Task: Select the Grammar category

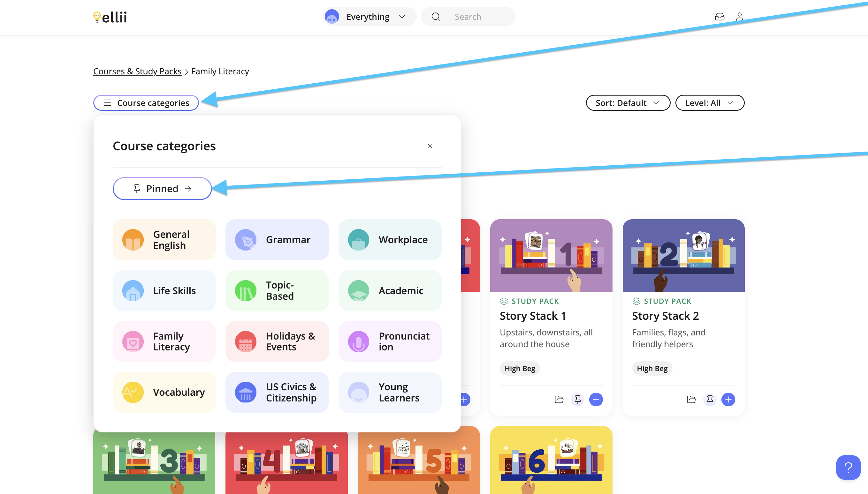Action: pyautogui.click(x=277, y=240)
